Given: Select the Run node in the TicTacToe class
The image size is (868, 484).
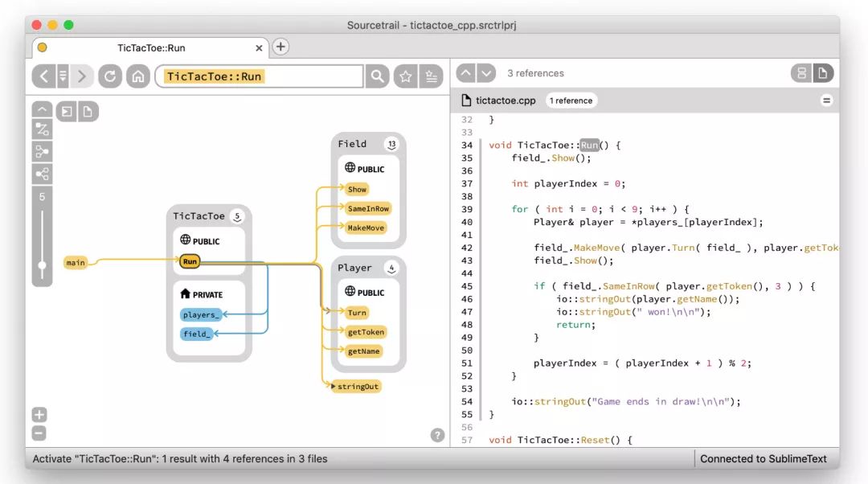Looking at the screenshot, I should [190, 261].
